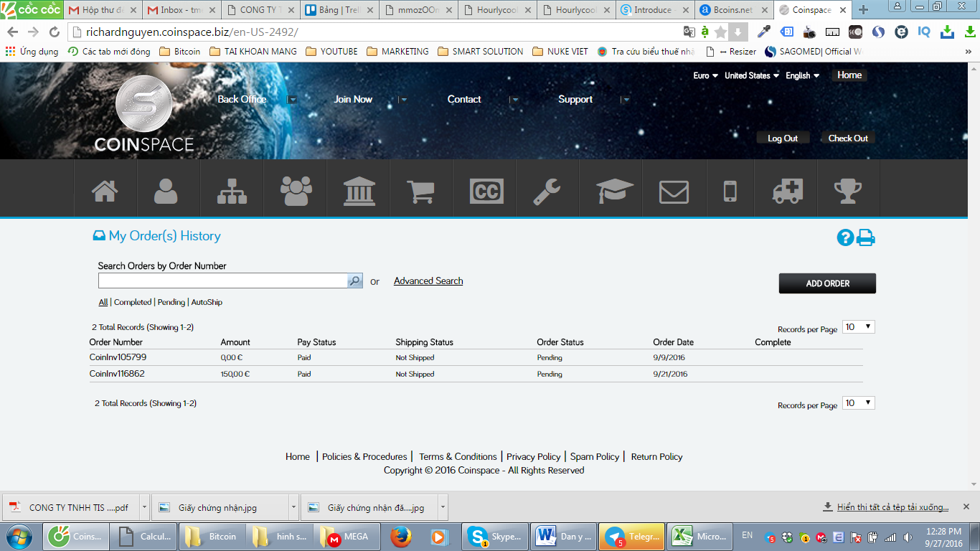Open the mobile phone icon

click(x=730, y=192)
